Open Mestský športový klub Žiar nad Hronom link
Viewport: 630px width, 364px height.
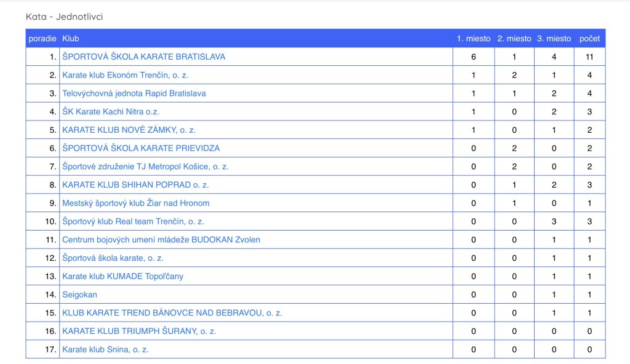(x=135, y=204)
